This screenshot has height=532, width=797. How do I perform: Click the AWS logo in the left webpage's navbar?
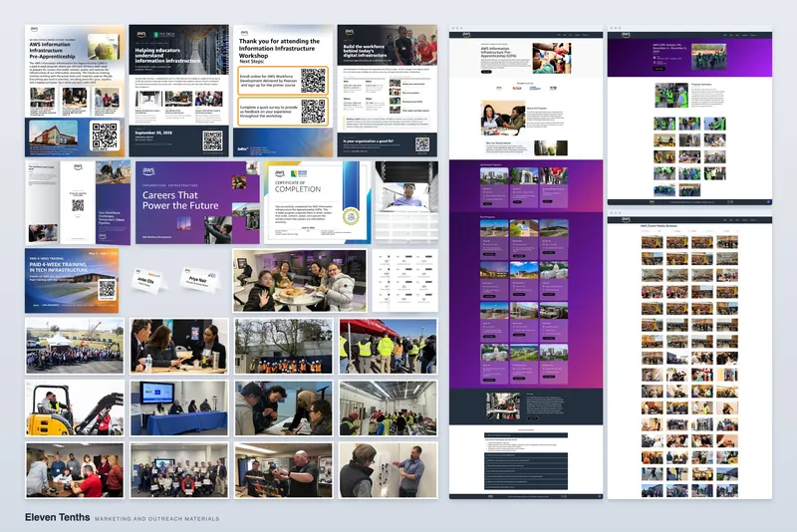click(466, 35)
